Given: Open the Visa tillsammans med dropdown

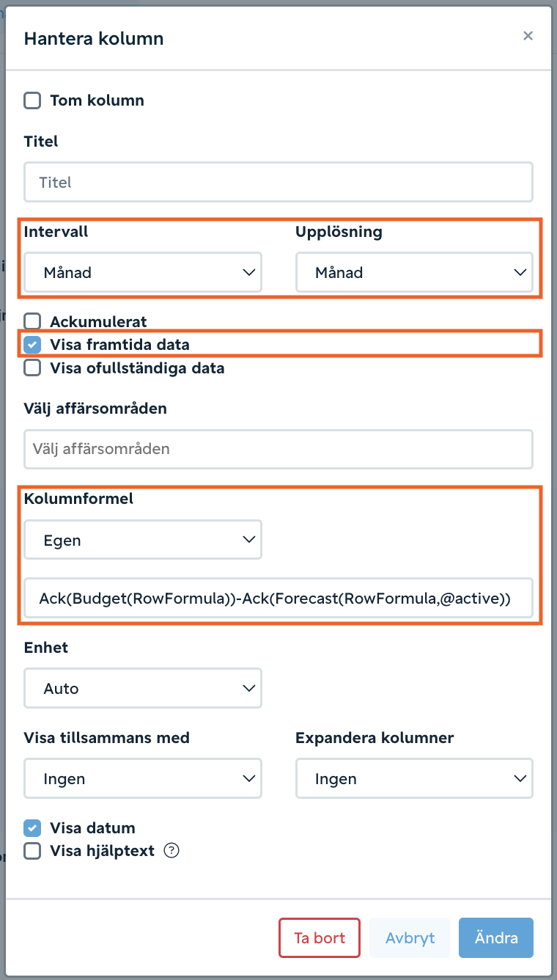Looking at the screenshot, I should (x=143, y=779).
